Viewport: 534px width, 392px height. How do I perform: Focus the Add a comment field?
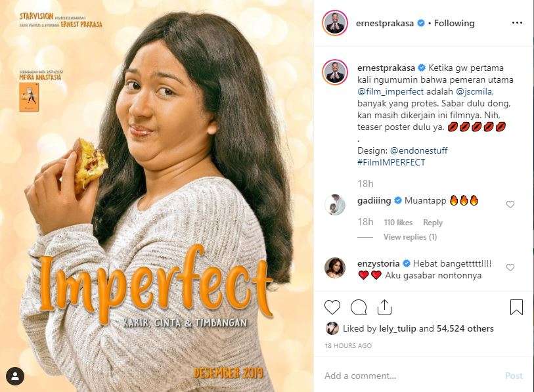coord(407,376)
